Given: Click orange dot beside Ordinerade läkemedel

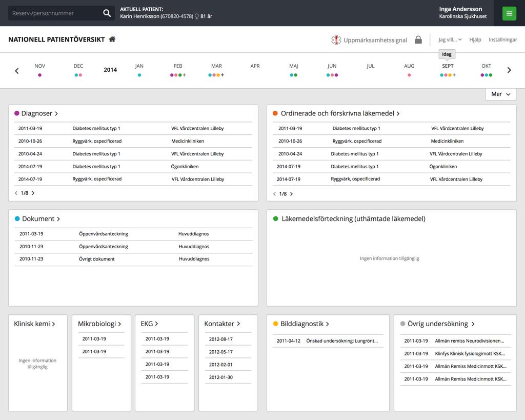Looking at the screenshot, I should (275, 113).
